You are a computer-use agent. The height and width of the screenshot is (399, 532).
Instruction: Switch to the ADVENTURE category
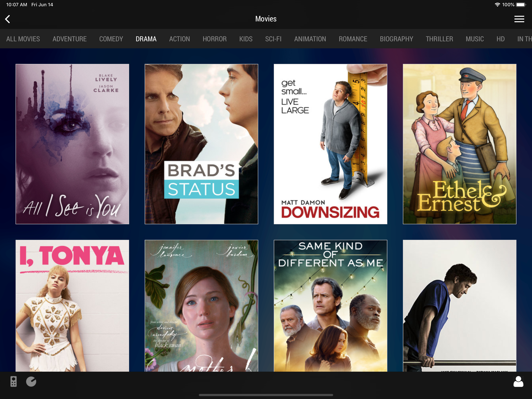(x=70, y=39)
